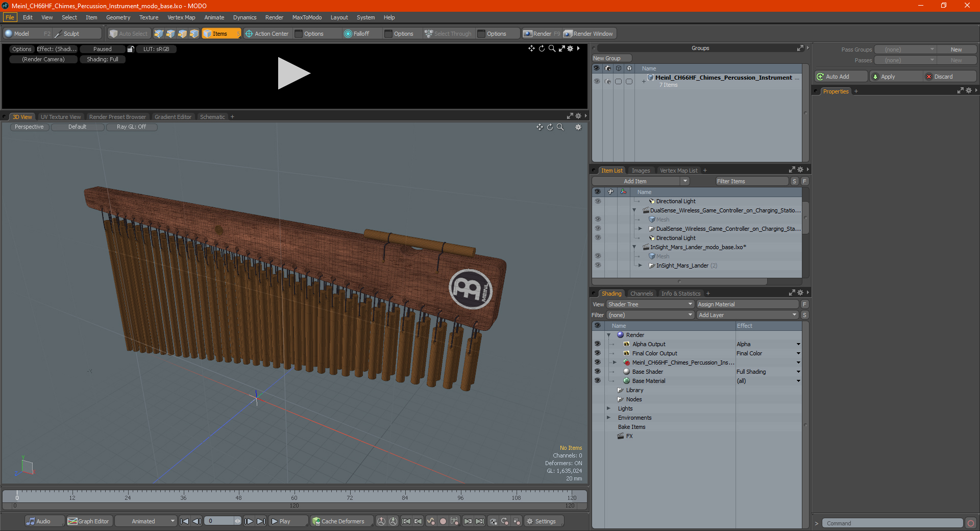The height and width of the screenshot is (531, 980).
Task: Open Animated keying mode dropdown
Action: (146, 521)
